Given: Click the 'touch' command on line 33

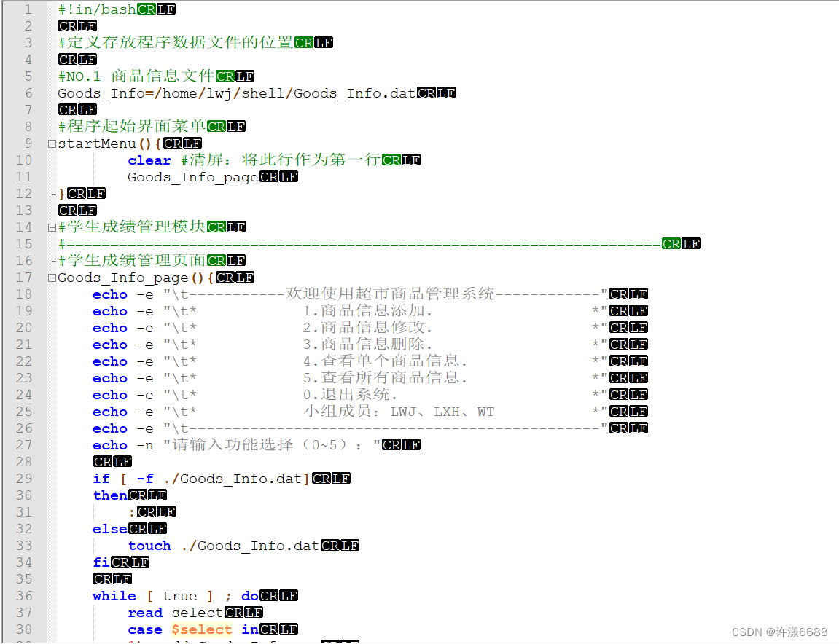Looking at the screenshot, I should point(149,545).
